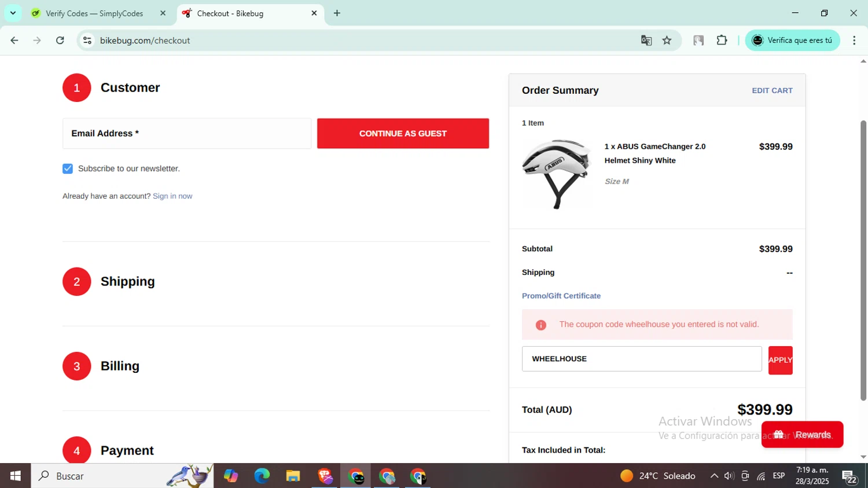Open the Rewards widget
Screen dimensions: 868x488
coord(802,435)
